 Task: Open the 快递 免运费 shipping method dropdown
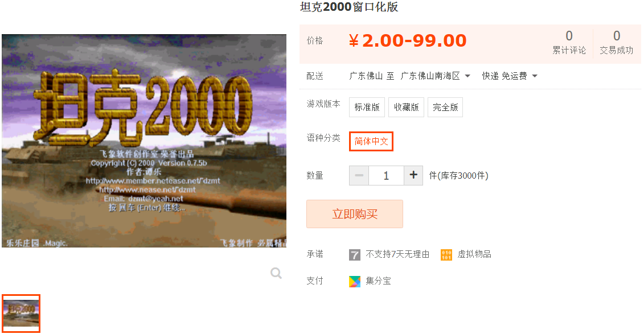(x=510, y=76)
